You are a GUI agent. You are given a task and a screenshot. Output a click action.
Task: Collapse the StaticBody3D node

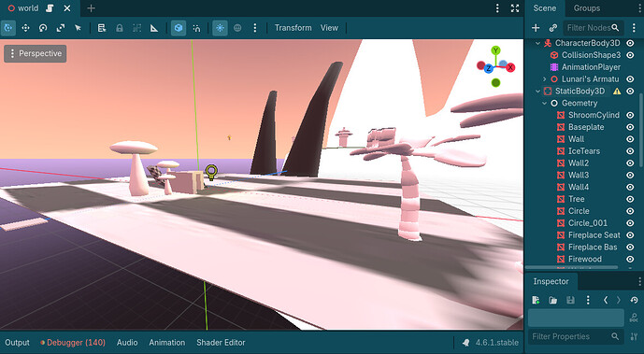point(537,91)
